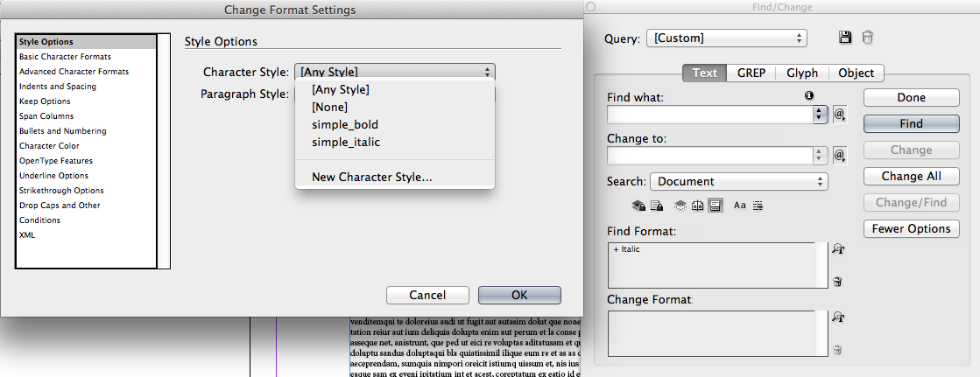Click the OK button
980x377 pixels.
tap(519, 295)
